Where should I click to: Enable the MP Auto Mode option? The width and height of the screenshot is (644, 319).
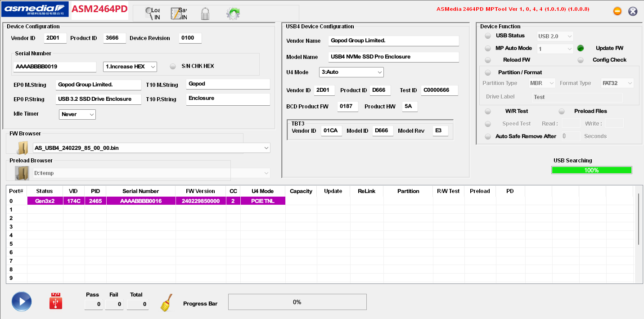click(488, 48)
